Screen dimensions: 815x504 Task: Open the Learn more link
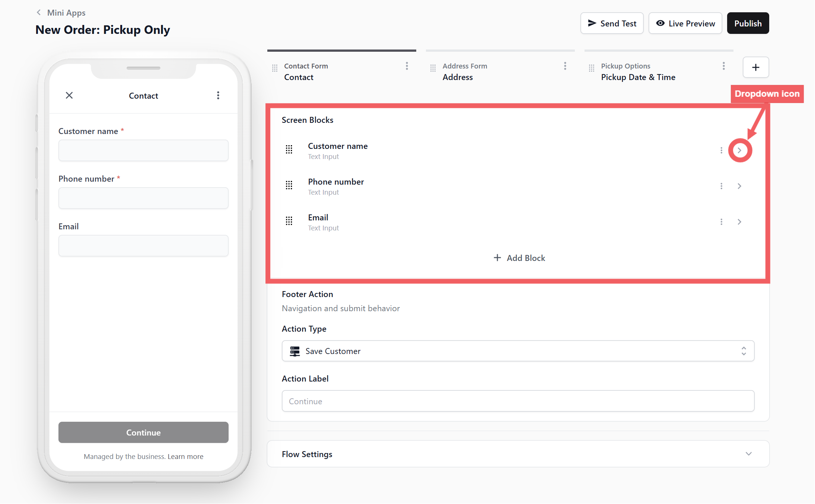click(x=185, y=456)
